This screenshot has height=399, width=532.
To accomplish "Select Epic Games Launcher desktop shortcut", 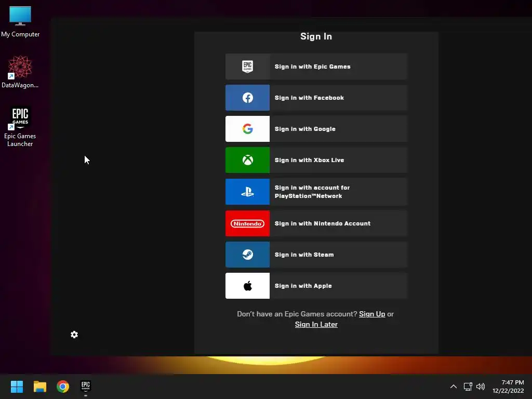I will click(20, 127).
